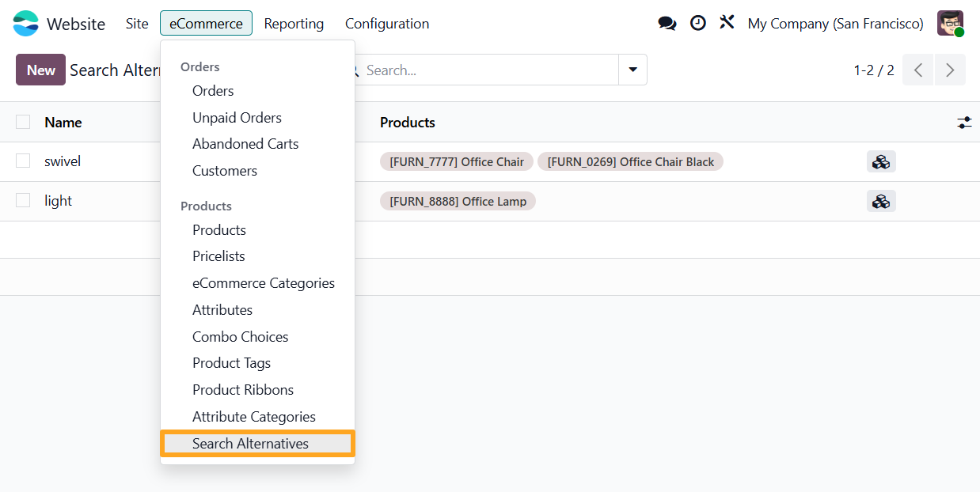Screen dimensions: 980x492
Task: Click the New button
Action: tap(40, 70)
